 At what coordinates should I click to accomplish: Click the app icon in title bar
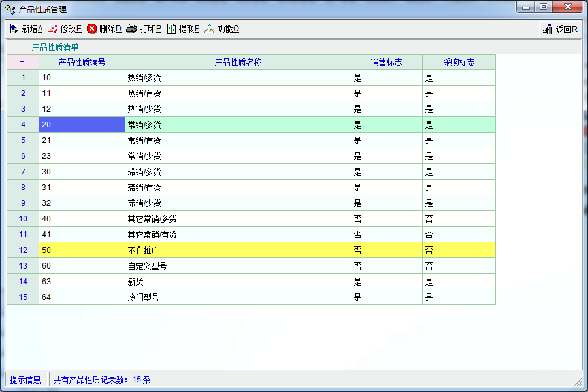tap(10, 9)
